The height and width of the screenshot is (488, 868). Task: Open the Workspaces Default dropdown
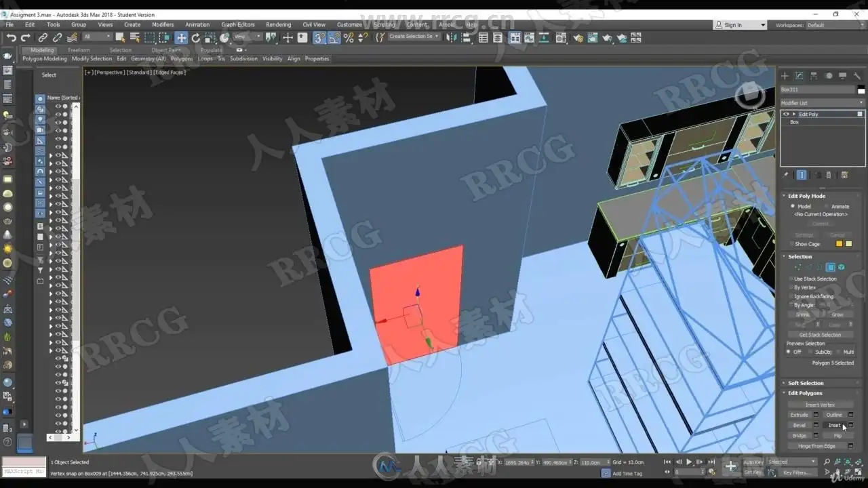pyautogui.click(x=835, y=25)
